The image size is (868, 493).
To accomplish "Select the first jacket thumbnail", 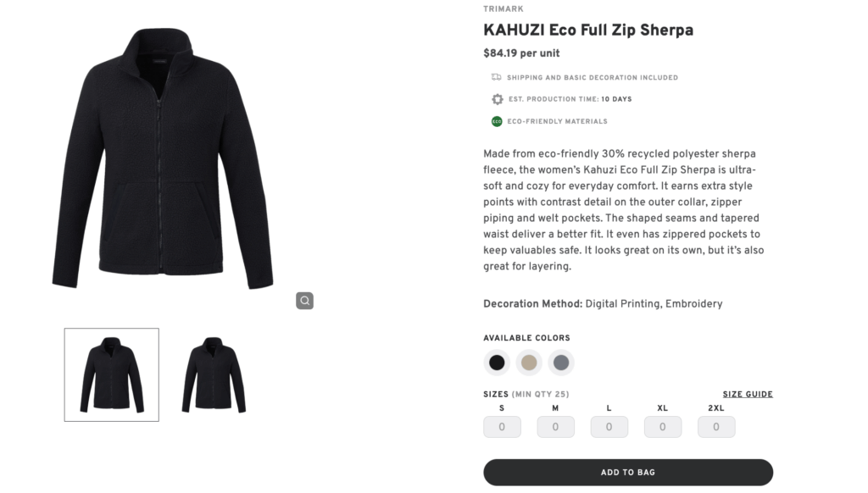I will tap(111, 374).
